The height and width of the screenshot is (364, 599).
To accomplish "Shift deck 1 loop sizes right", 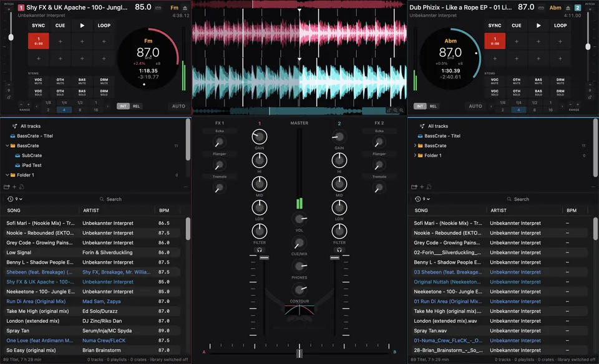I will [x=108, y=107].
